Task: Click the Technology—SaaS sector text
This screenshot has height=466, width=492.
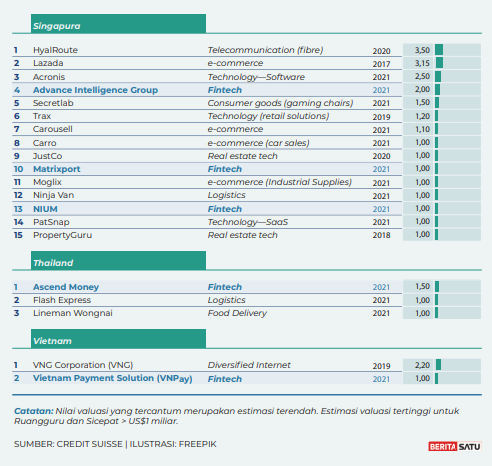Action: pyautogui.click(x=248, y=222)
